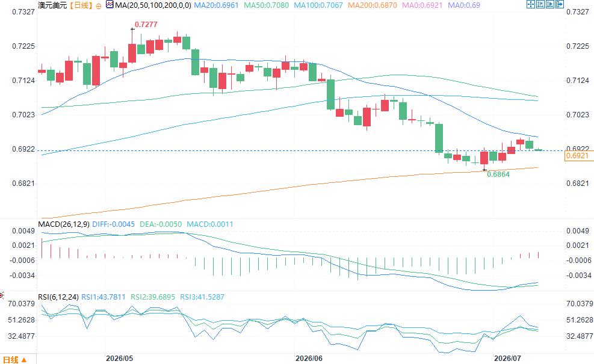
Task: Click the orange circled-plus icon beside 日线
Action: 99,6
